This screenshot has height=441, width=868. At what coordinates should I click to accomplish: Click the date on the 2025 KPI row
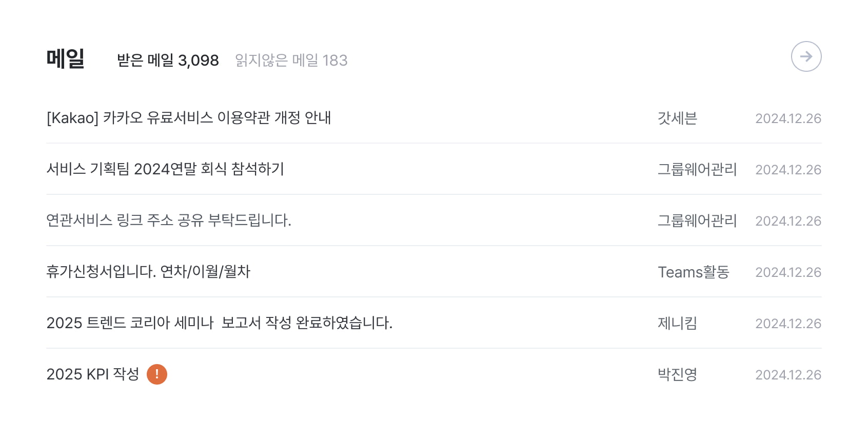point(788,375)
